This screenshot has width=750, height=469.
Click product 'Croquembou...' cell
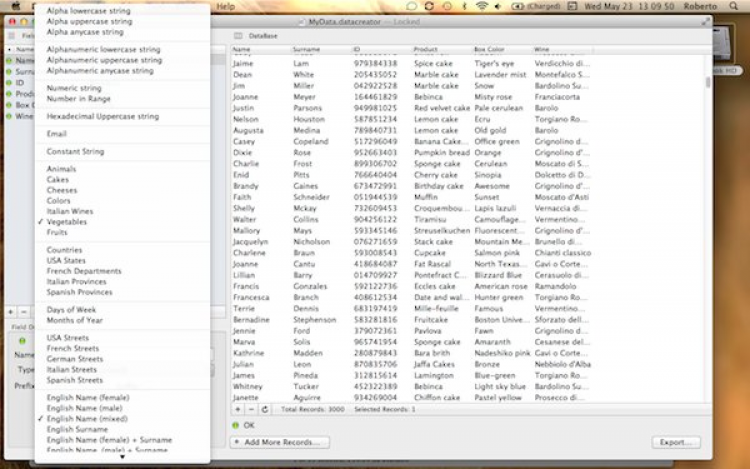coord(441,208)
